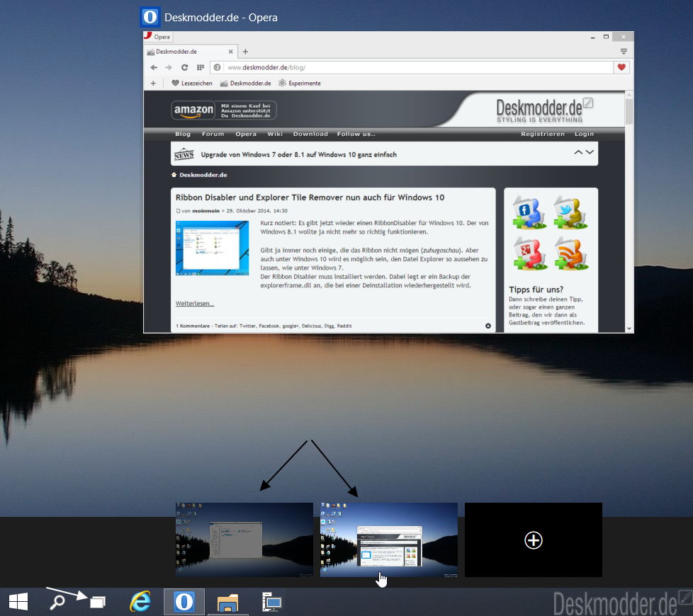Screen dimensions: 693x616
Task: Click the Amazon banner logo
Action: 193,110
